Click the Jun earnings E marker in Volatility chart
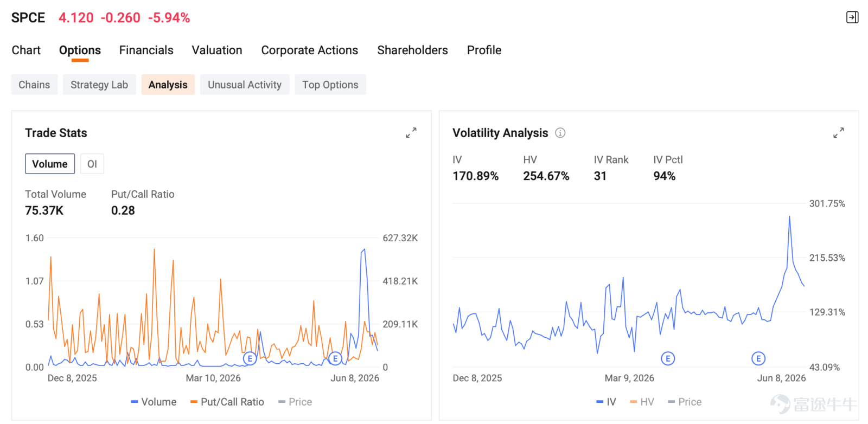This screenshot has width=868, height=424. point(758,358)
